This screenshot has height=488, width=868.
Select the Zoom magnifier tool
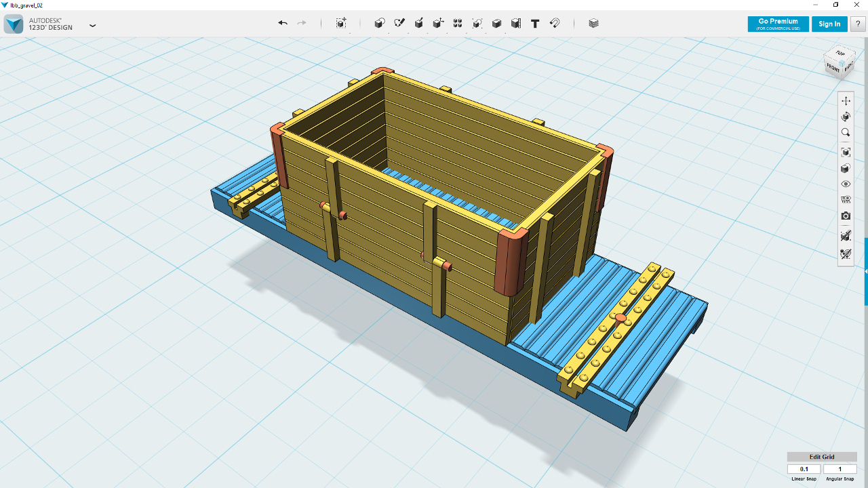pos(846,133)
